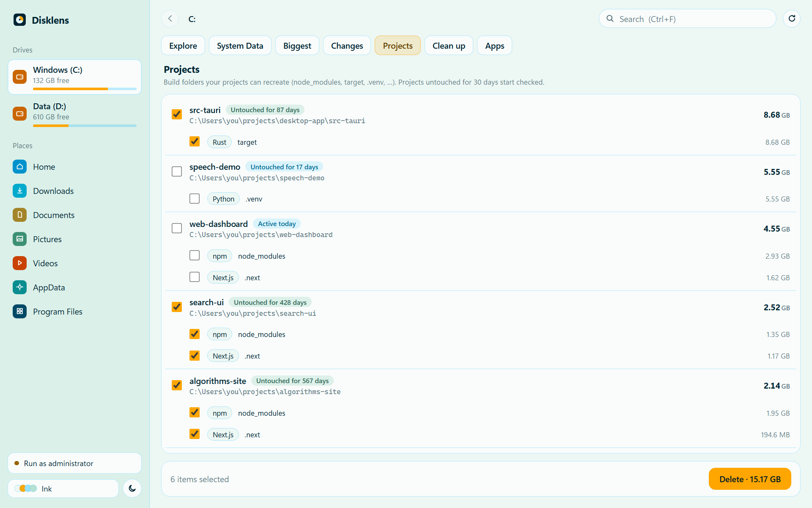
Task: Click the Videos play icon
Action: (x=19, y=263)
